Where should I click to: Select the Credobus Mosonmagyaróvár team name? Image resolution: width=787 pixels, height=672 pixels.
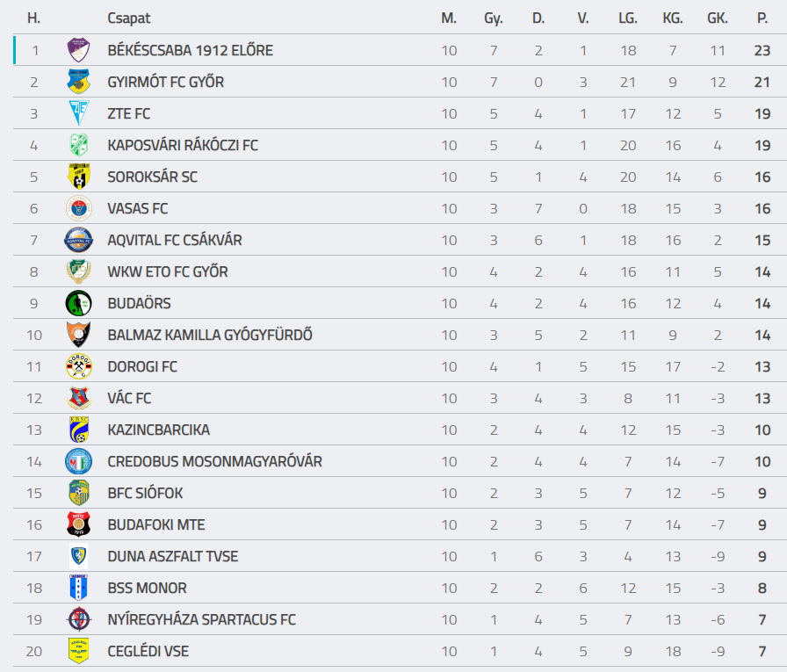pyautogui.click(x=215, y=462)
